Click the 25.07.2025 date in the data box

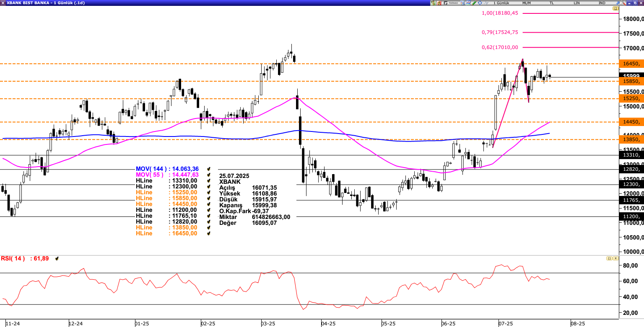pos(234,176)
